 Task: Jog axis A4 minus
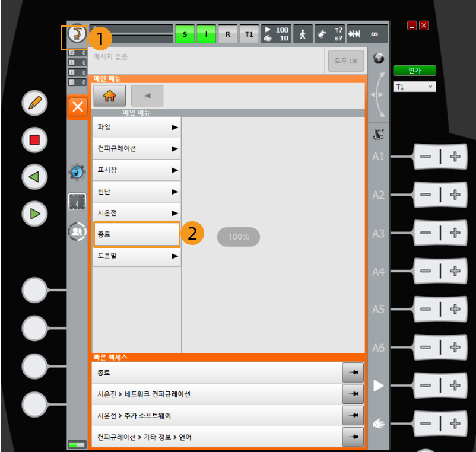pyautogui.click(x=426, y=271)
